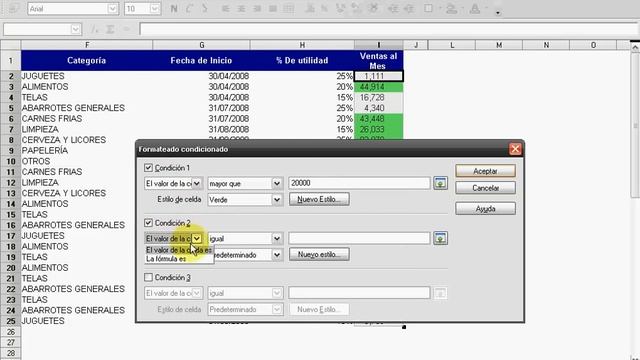Click Condición 1 'Nuevo Estilo...' button

[319, 200]
